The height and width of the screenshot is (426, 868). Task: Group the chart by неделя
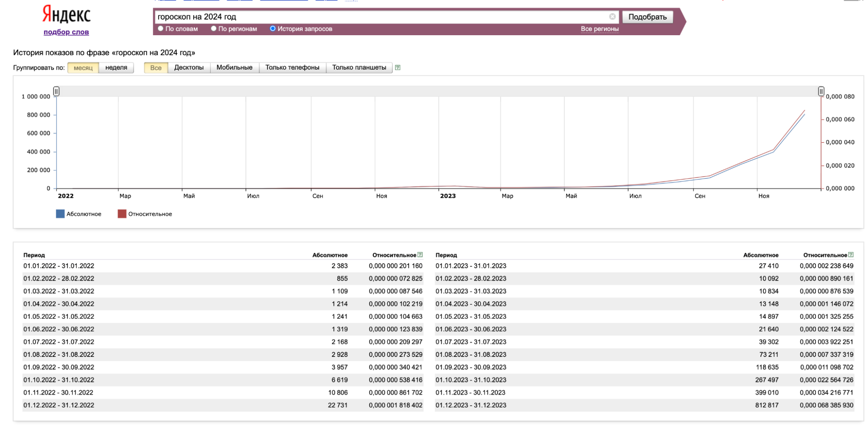pyautogui.click(x=116, y=67)
